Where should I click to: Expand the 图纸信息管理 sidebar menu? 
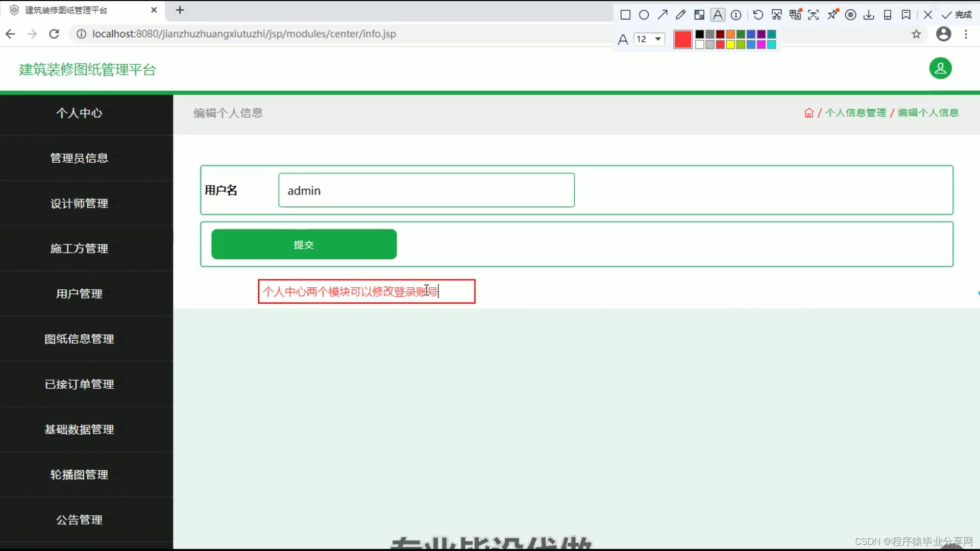click(79, 339)
